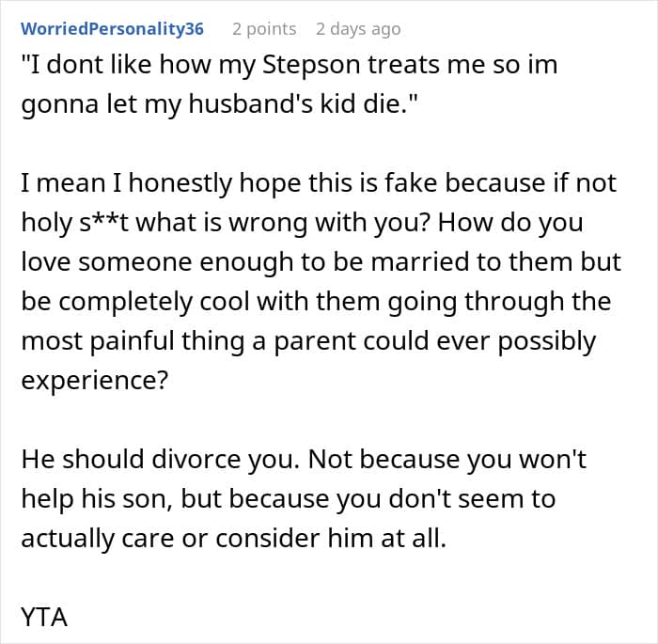Click the line starting "most painful thing"
The height and width of the screenshot is (644, 658).
click(308, 341)
